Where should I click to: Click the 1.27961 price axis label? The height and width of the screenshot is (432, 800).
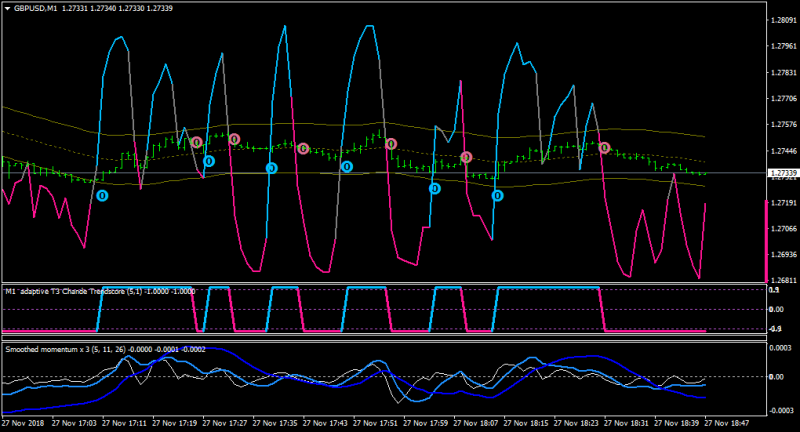783,46
